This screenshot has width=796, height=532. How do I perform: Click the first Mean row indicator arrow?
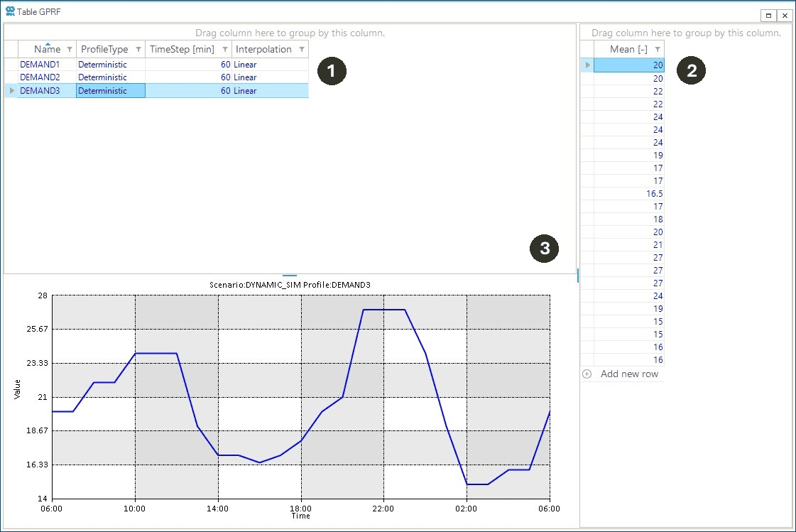pos(587,65)
